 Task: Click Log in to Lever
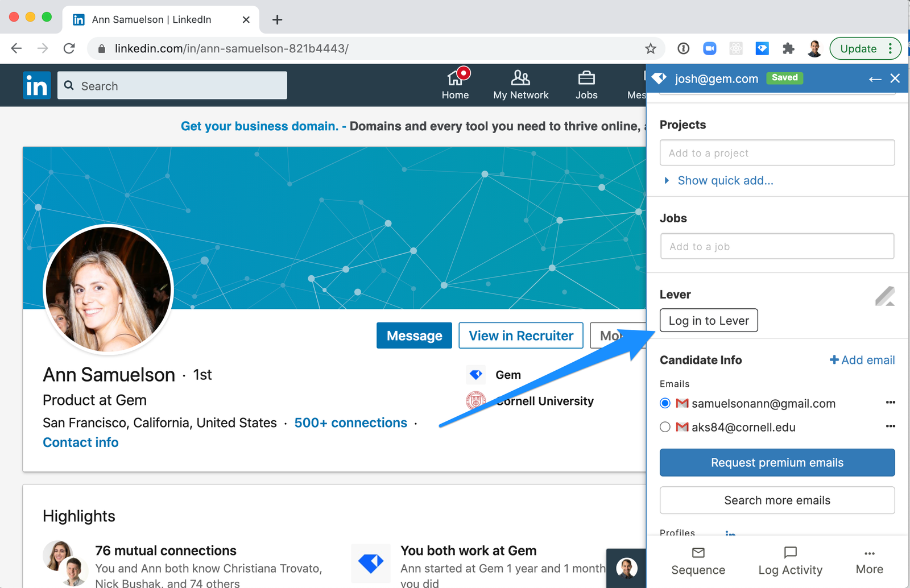[x=709, y=320]
